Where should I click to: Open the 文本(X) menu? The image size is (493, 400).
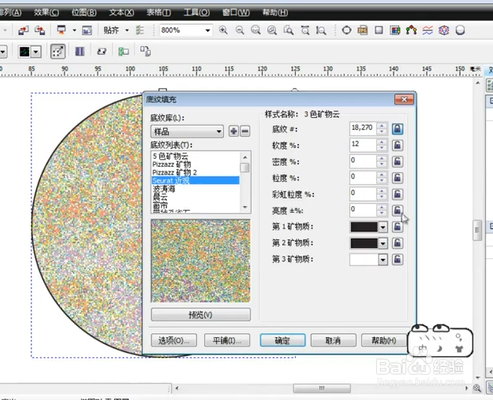click(122, 13)
